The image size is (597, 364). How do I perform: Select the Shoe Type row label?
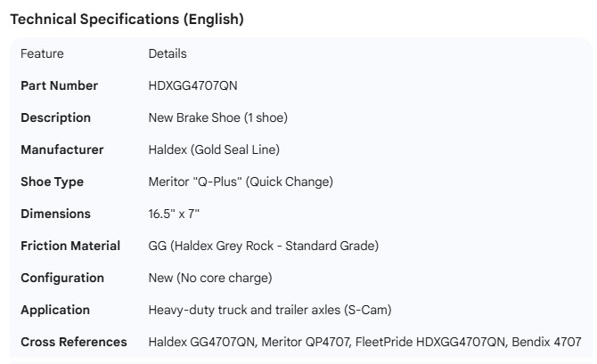click(x=52, y=182)
